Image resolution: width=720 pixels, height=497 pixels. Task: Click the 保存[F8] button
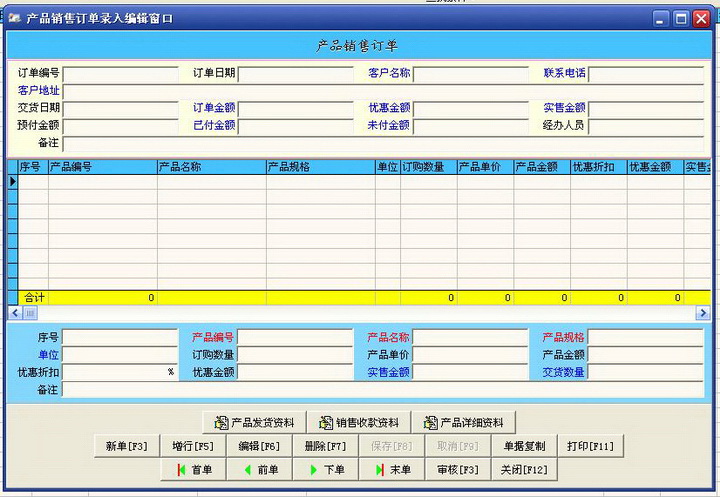pos(391,446)
